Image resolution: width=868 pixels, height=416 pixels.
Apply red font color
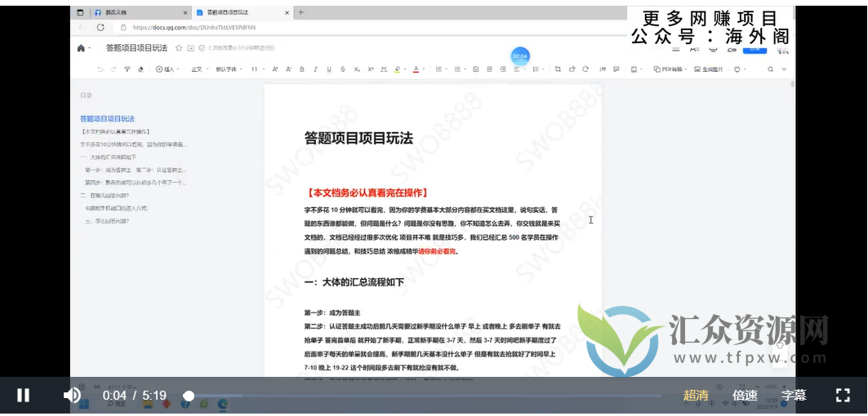(x=416, y=69)
